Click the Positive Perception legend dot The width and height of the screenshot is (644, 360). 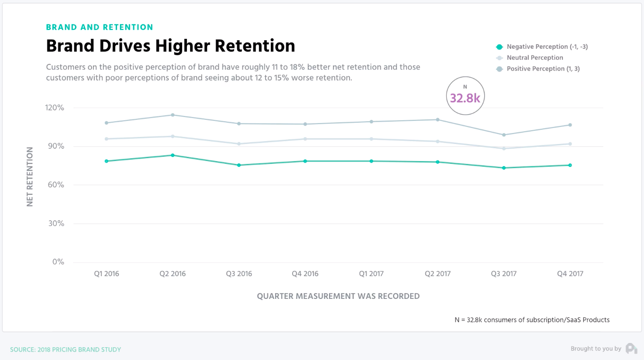click(x=499, y=69)
